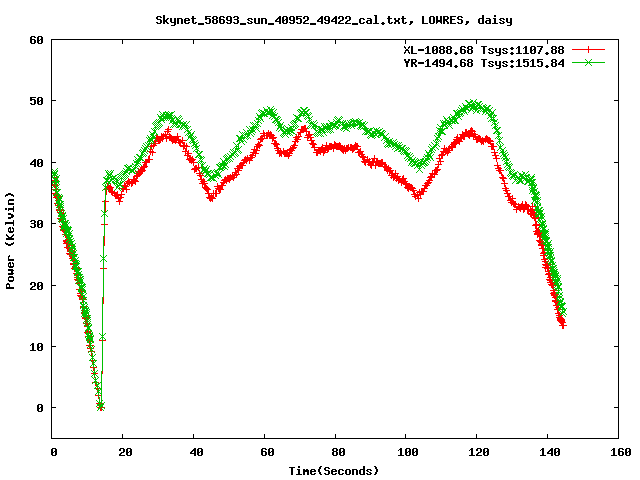Viewport: 640px width, 480px height.
Task: Click the 60 tick label on x-axis
Action: pyautogui.click(x=265, y=453)
